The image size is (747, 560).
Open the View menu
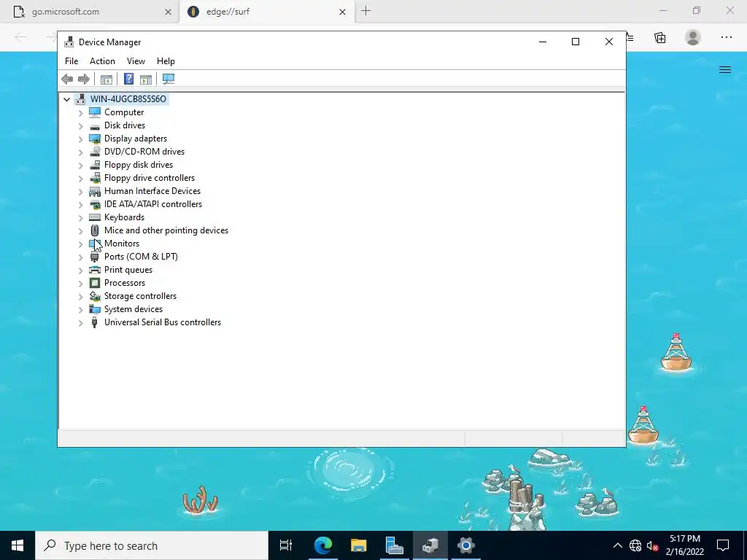pyautogui.click(x=136, y=61)
